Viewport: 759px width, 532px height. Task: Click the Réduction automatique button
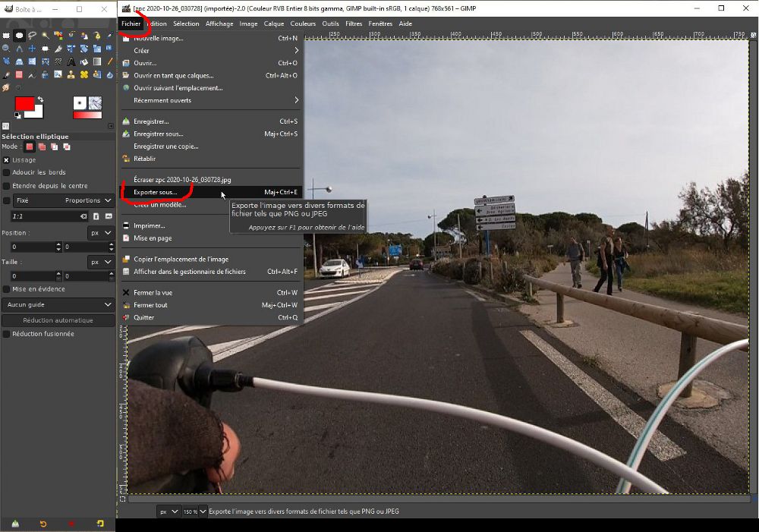tap(58, 320)
